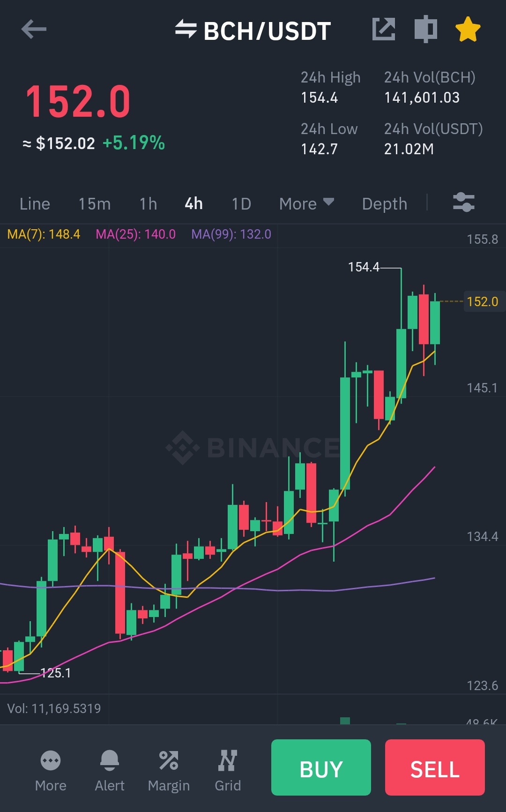The width and height of the screenshot is (506, 812).
Task: Open Margin trading icon
Action: coord(169,760)
